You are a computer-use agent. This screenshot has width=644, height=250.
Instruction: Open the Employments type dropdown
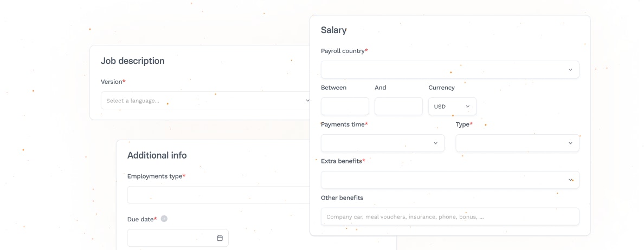pos(218,195)
